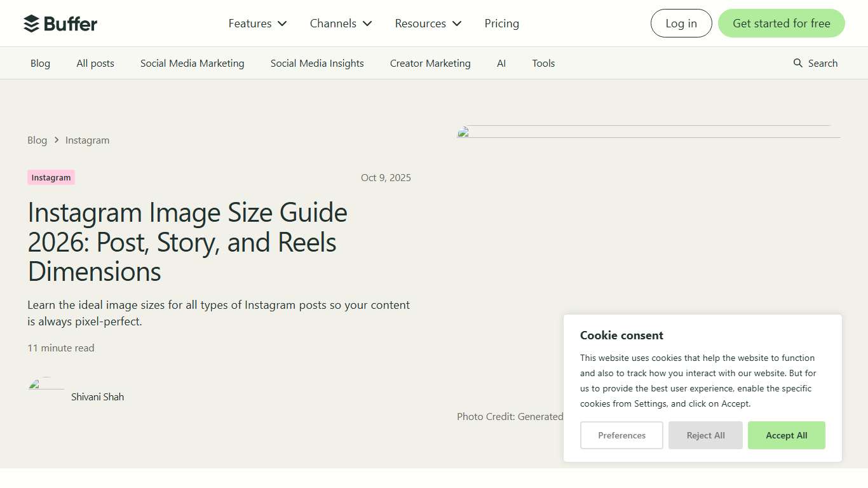The image size is (868, 488).
Task: Select the magnifier icon next to Search
Action: point(796,63)
